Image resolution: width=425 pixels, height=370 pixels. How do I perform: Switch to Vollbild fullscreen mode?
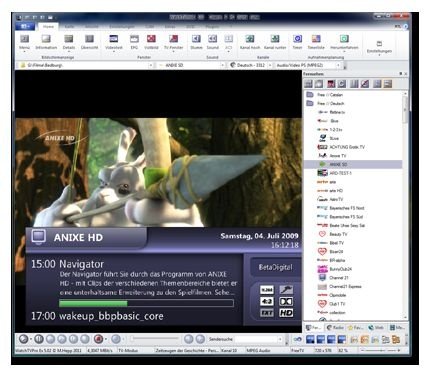click(151, 42)
